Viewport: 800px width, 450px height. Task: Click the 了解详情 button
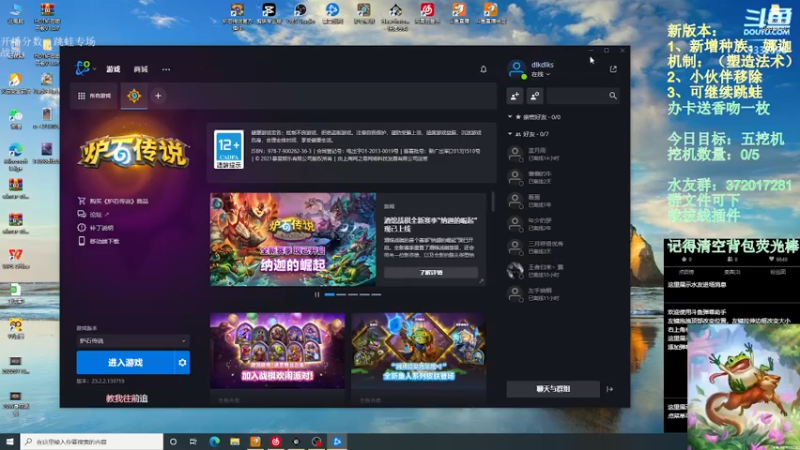431,272
